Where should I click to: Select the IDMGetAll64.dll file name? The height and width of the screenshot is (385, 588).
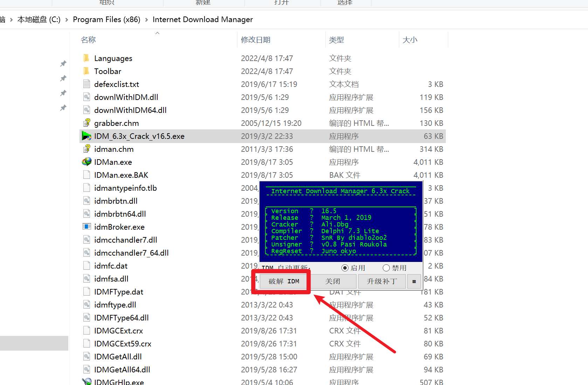coord(122,370)
